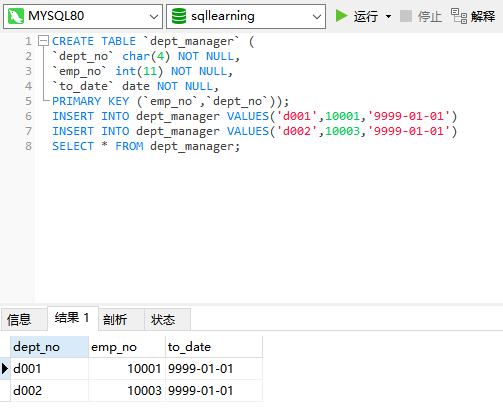Screen dimensions: 503x414
Task: Select the 结果 1 tab
Action: pos(73,318)
